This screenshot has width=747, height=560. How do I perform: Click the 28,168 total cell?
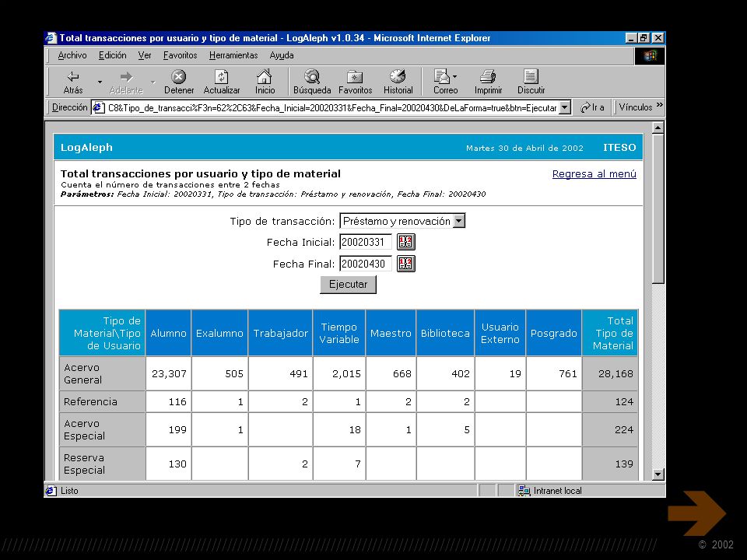point(610,374)
